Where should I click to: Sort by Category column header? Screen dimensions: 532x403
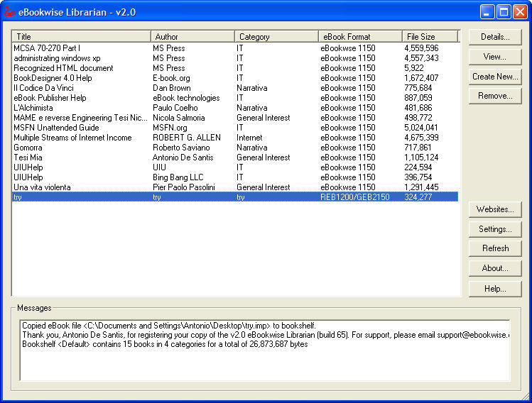pos(276,36)
